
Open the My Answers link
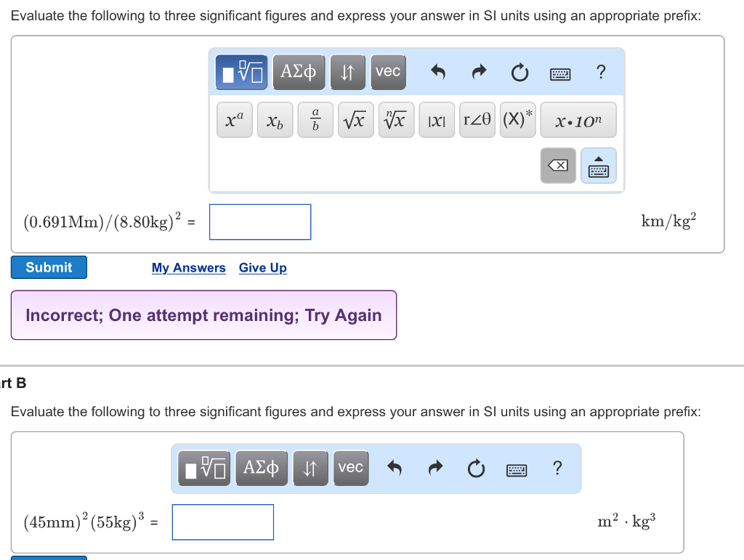188,268
